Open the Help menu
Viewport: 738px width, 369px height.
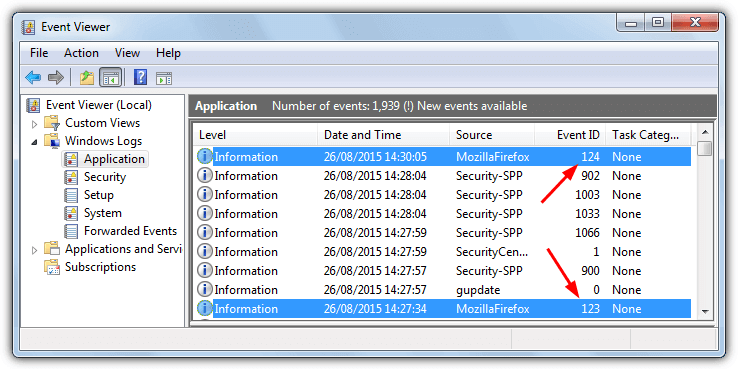point(168,53)
